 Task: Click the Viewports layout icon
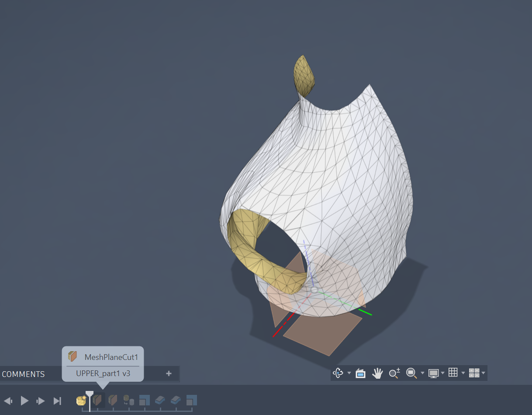tap(474, 373)
